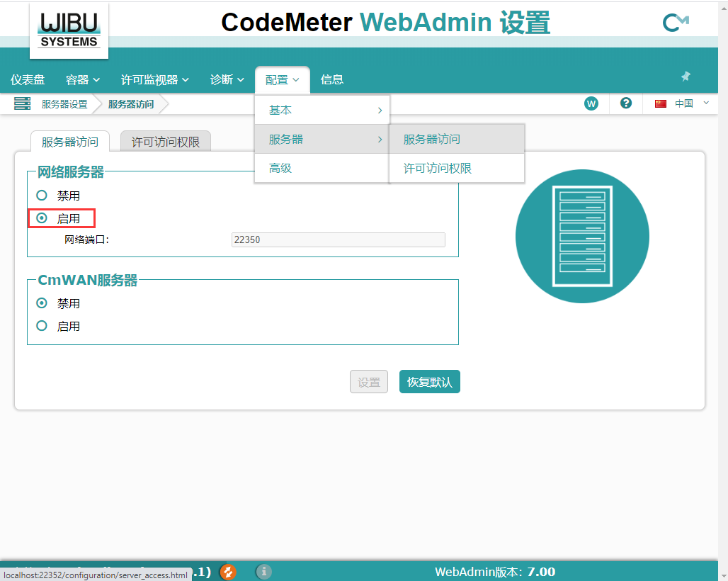
Task: Open the 中国 language dropdown
Action: click(x=691, y=103)
